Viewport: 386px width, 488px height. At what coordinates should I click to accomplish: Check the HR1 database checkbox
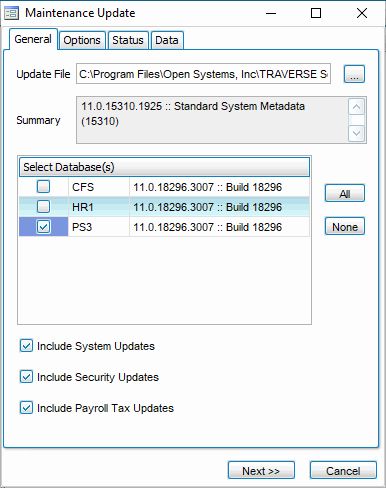pyautogui.click(x=43, y=207)
